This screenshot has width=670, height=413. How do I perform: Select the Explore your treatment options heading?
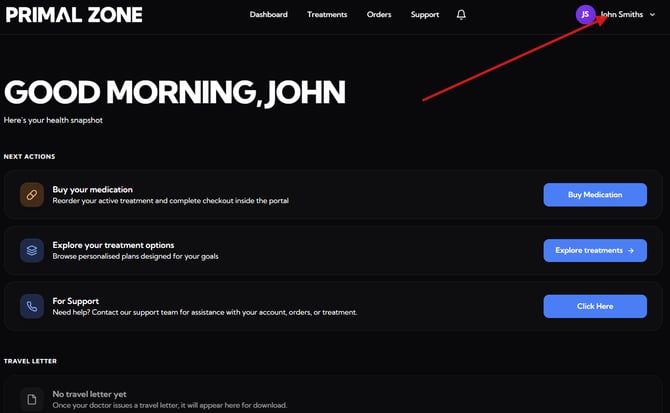113,245
